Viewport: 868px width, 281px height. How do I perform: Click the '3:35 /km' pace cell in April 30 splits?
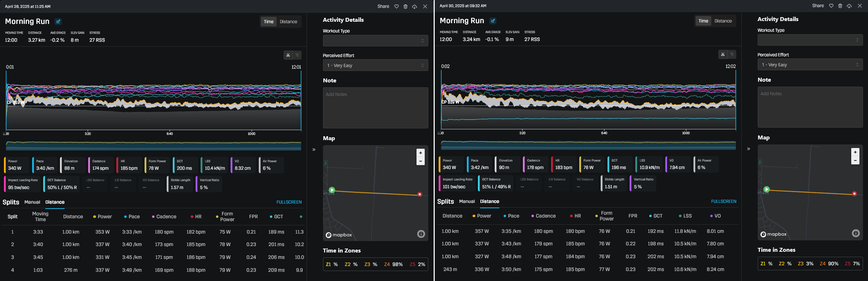(511, 231)
